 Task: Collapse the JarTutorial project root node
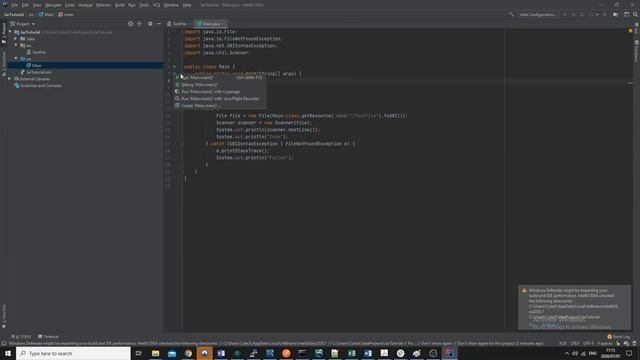[x=11, y=32]
